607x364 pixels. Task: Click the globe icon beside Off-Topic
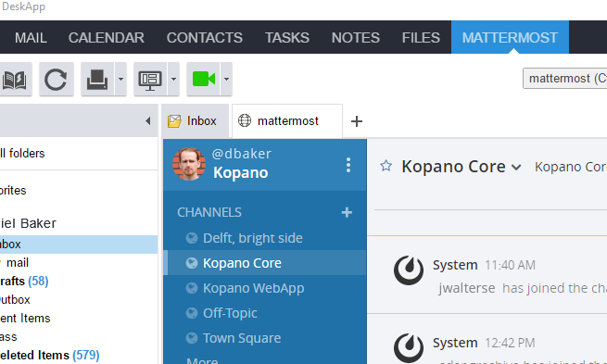[192, 313]
